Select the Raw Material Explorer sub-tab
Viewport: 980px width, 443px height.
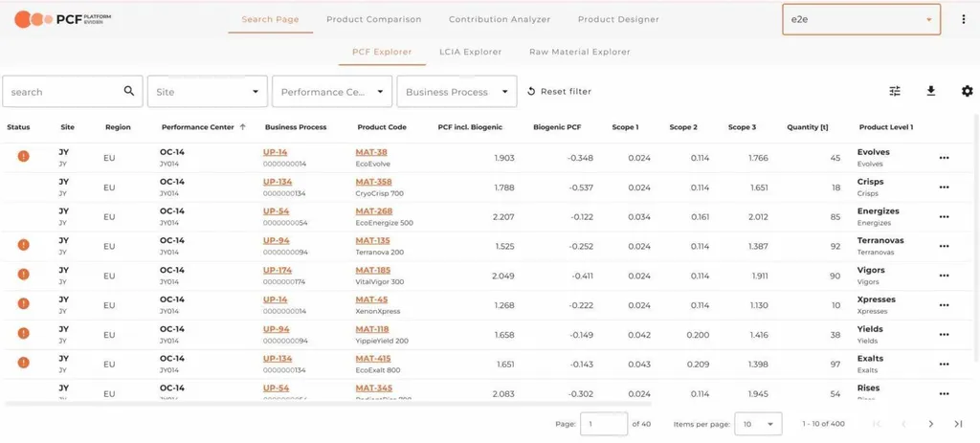579,52
